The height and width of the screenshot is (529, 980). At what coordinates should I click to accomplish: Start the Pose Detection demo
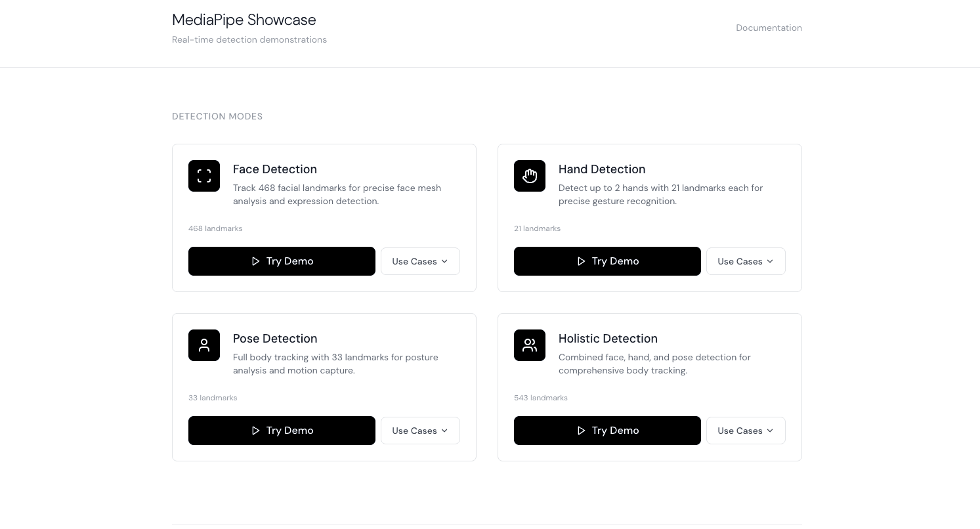pos(282,431)
